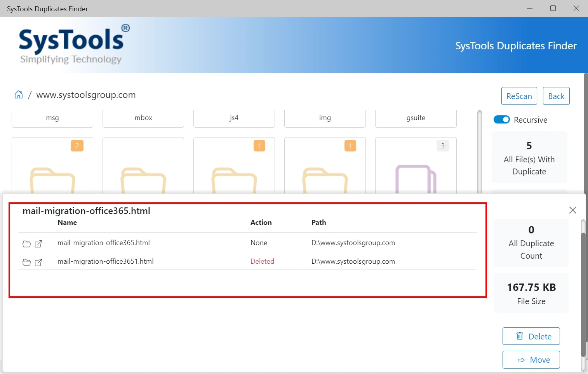The image size is (588, 374).
Task: Close the duplicate details panel
Action: (572, 210)
